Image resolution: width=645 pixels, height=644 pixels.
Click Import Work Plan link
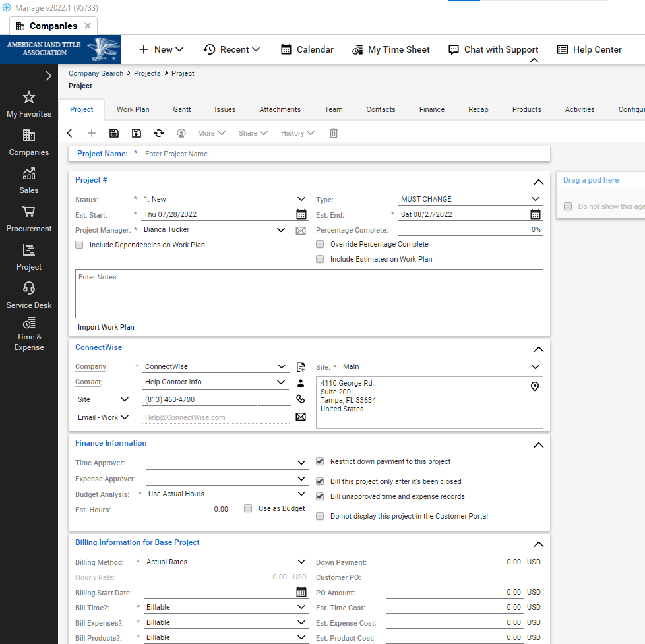(106, 328)
